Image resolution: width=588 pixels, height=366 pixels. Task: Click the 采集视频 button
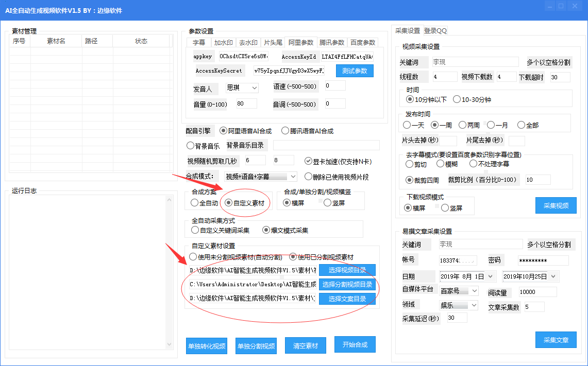556,205
